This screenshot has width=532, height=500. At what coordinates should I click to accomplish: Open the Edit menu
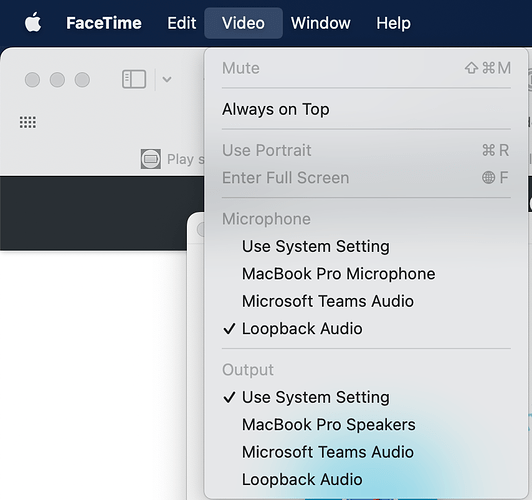pyautogui.click(x=182, y=23)
